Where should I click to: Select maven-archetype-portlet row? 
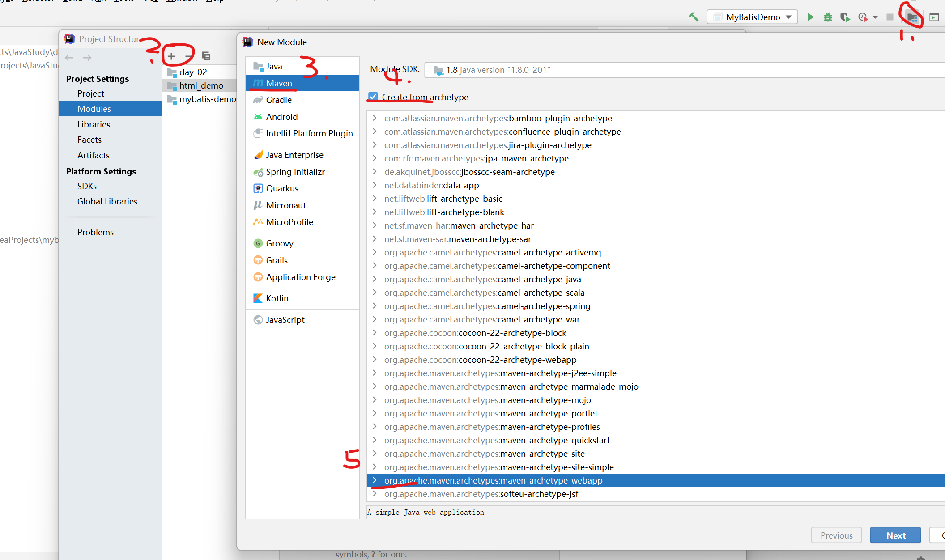click(x=656, y=413)
